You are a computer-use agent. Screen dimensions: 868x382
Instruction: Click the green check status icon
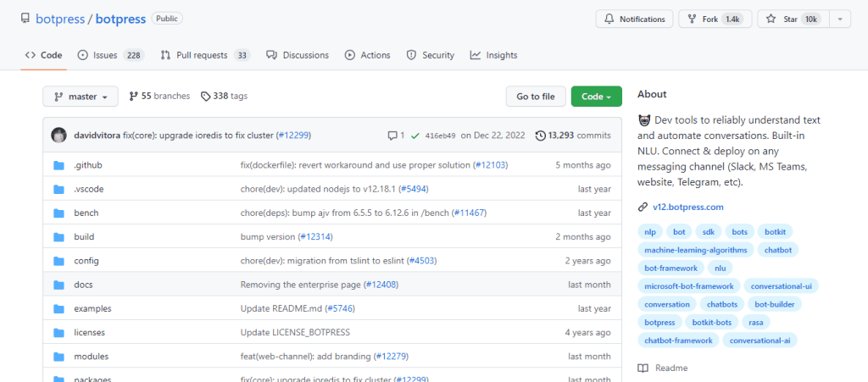point(415,136)
